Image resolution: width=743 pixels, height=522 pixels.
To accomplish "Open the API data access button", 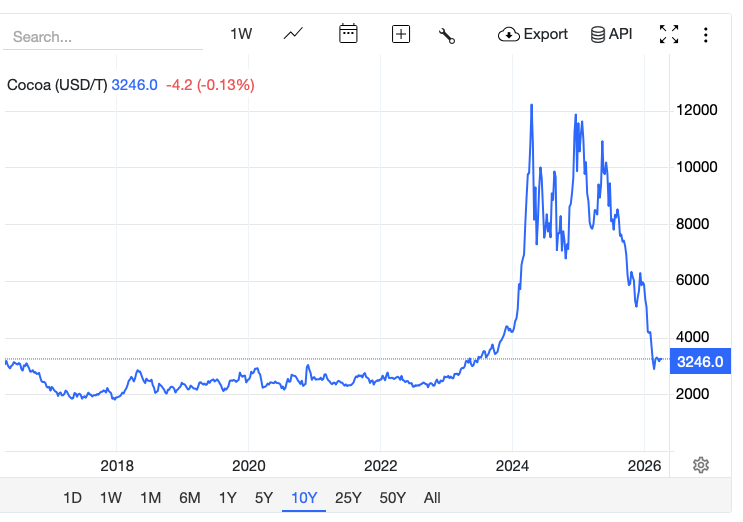I will click(x=611, y=34).
